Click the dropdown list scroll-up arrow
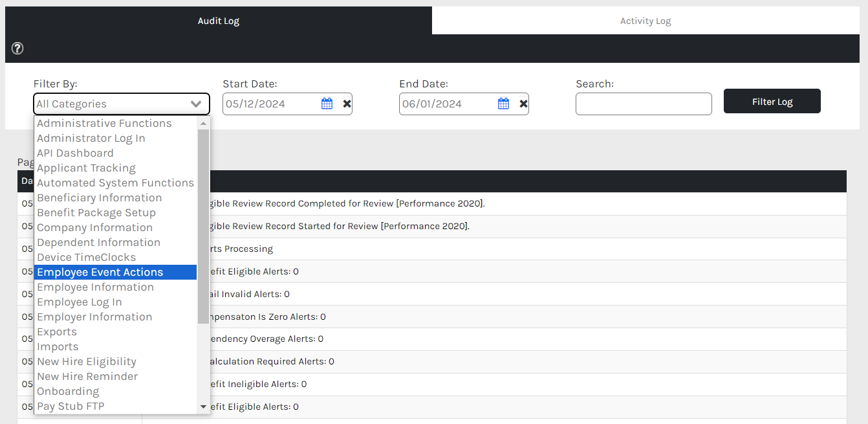This screenshot has width=868, height=424. pos(203,123)
